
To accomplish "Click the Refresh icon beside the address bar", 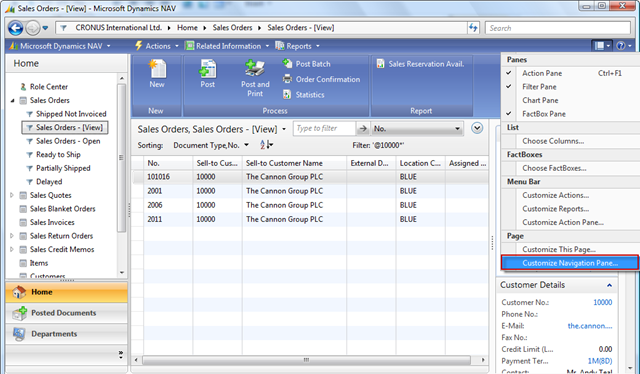I will tap(473, 28).
